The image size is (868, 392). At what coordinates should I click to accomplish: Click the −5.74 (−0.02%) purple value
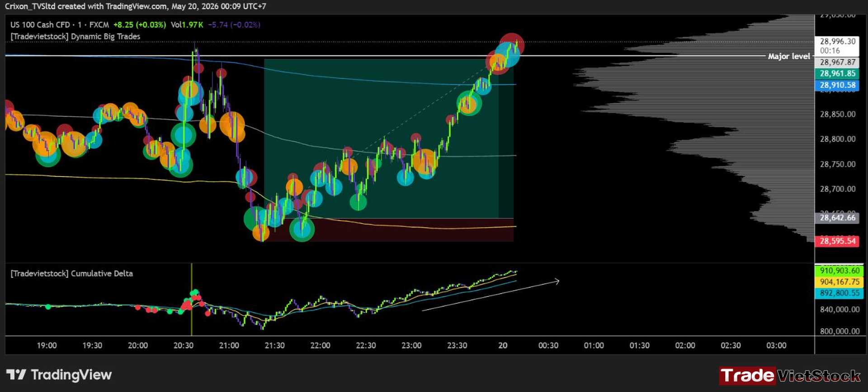point(234,25)
